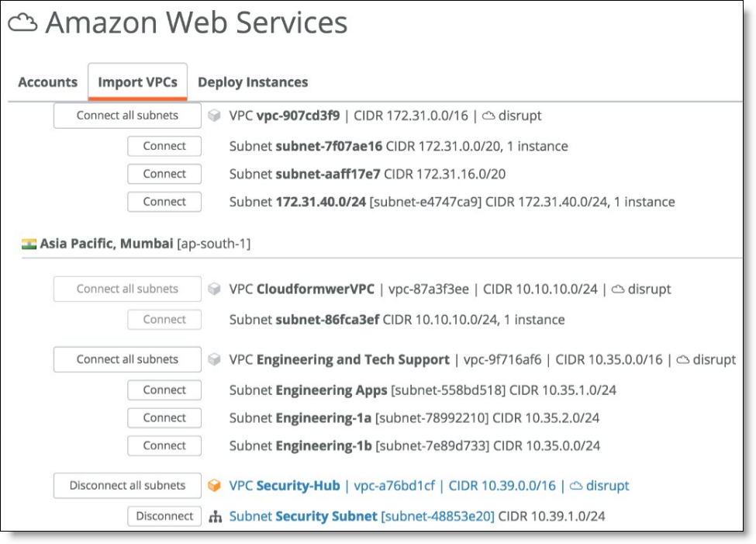Click the orange cube icon for Security-Hub
Viewport: 756px width, 544px height.
[x=214, y=485]
